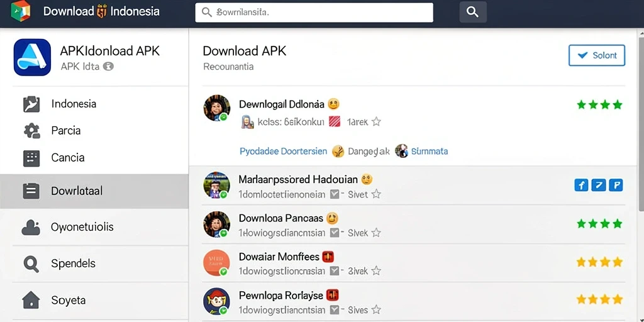Click the Pewnlopa Rorlayse app icon
This screenshot has height=322, width=644.
217,301
